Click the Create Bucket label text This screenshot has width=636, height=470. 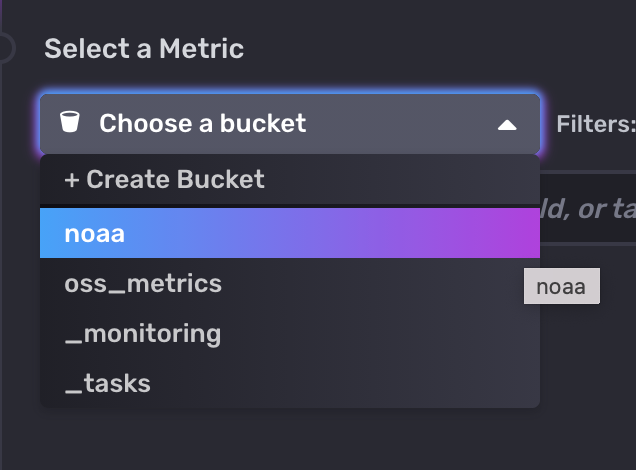(x=176, y=180)
